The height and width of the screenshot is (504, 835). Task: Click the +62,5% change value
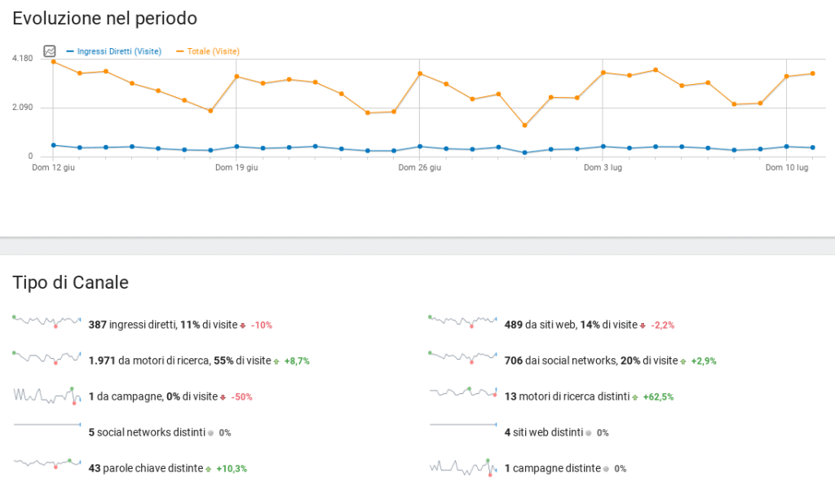pos(658,397)
